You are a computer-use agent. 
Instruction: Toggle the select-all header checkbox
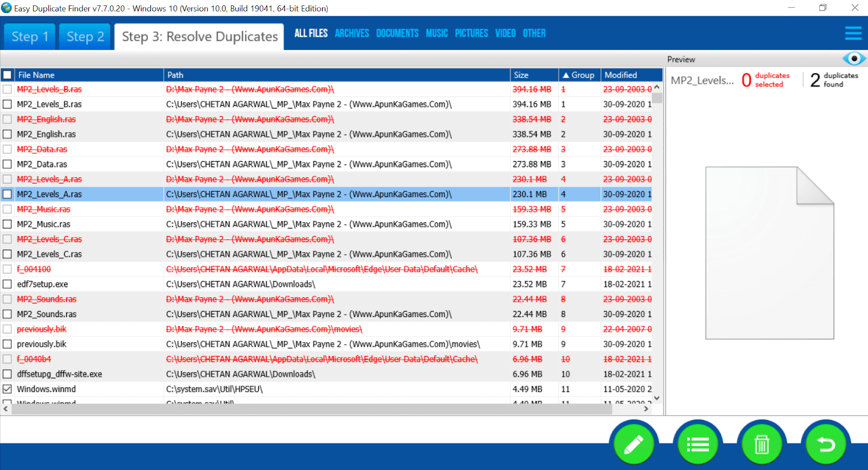coord(7,75)
